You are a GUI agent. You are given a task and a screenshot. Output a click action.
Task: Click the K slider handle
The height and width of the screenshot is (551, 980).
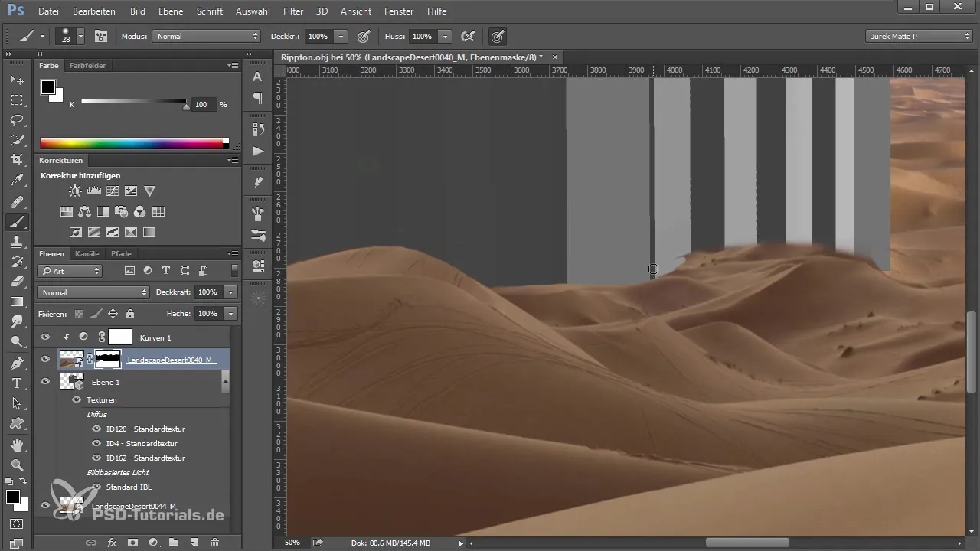[186, 107]
